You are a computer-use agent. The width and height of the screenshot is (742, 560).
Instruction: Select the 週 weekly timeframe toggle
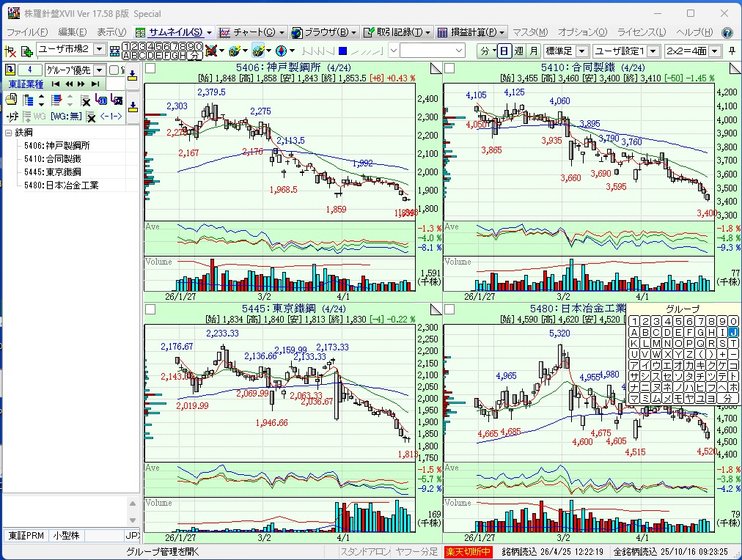point(519,51)
